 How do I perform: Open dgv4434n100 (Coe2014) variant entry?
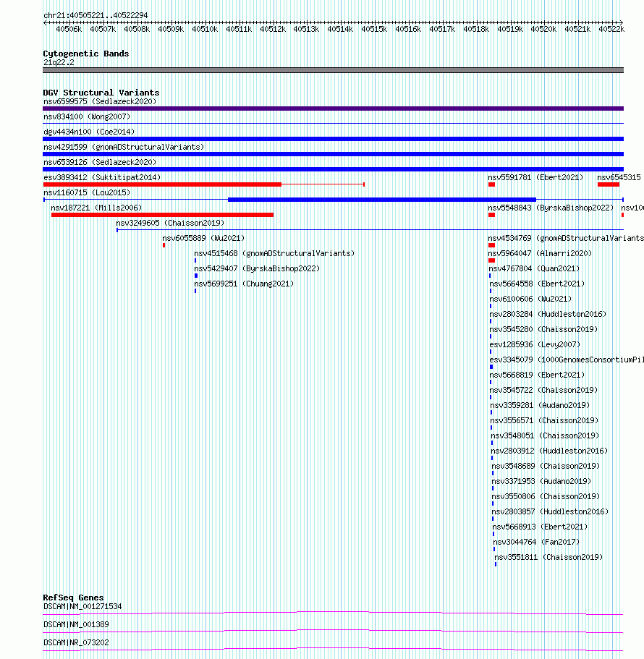coord(89,132)
